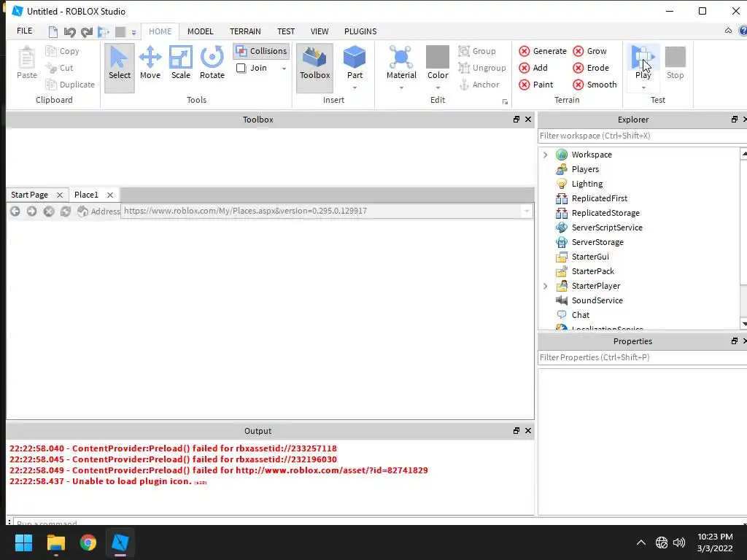
Task: Click the Copy button
Action: (x=63, y=51)
